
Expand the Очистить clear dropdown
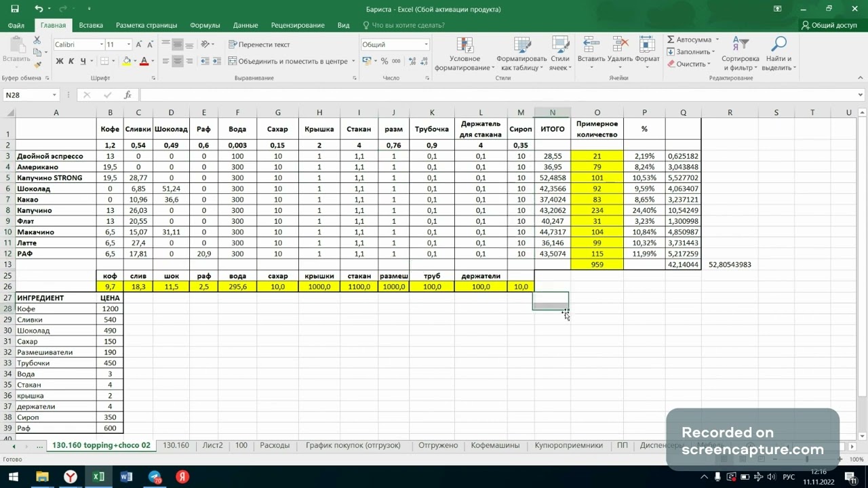pyautogui.click(x=709, y=64)
